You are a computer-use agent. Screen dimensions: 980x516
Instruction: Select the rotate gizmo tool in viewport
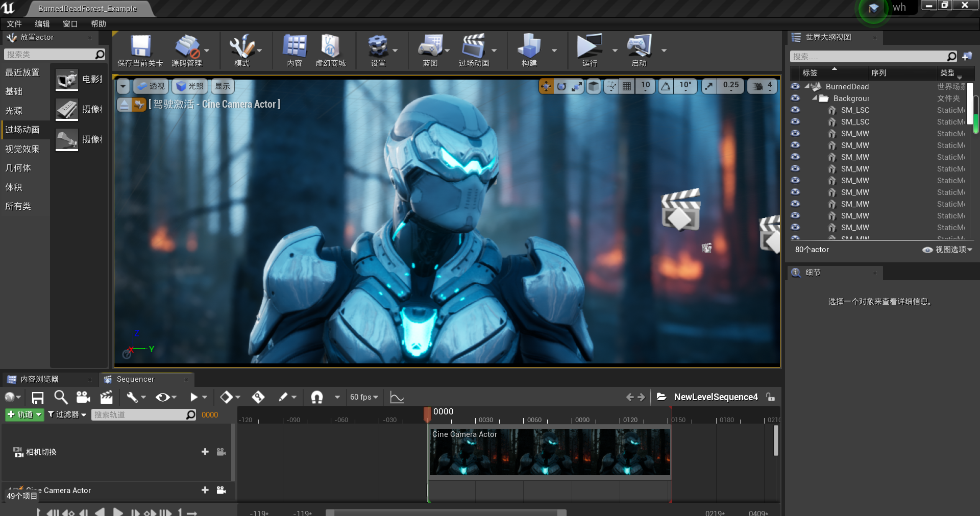click(x=561, y=86)
